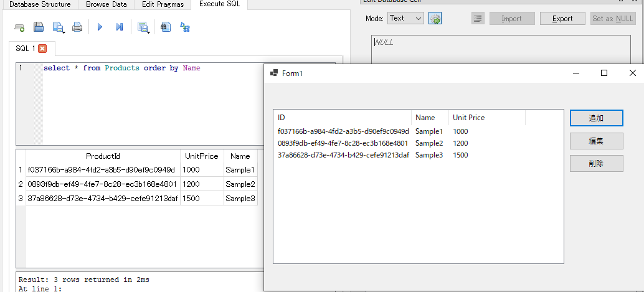Click Sample1 in Form1 list

tap(429, 131)
